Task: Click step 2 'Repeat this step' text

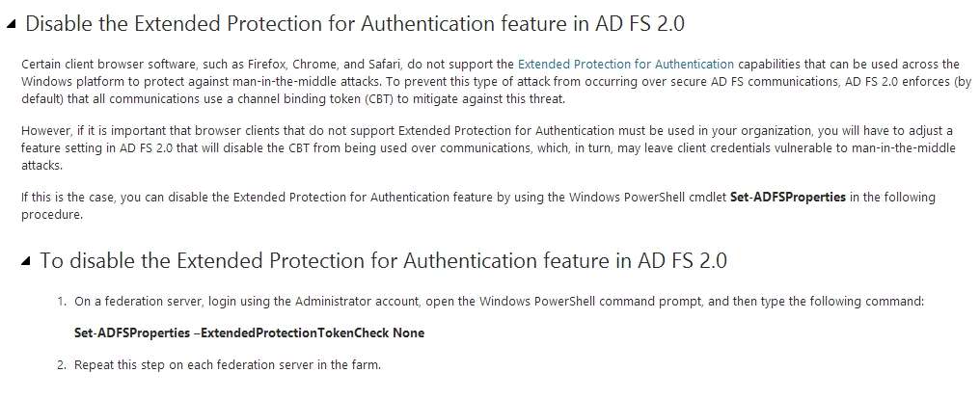Action: (228, 364)
